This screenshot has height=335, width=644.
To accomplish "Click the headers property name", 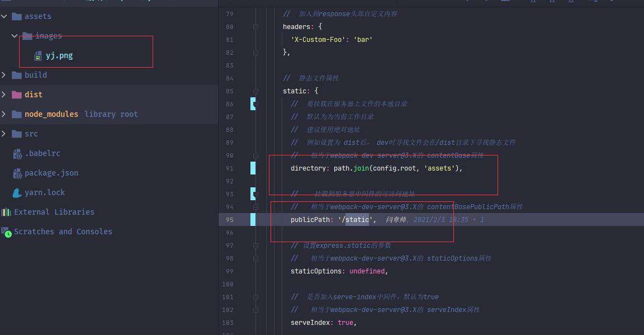I will 296,27.
